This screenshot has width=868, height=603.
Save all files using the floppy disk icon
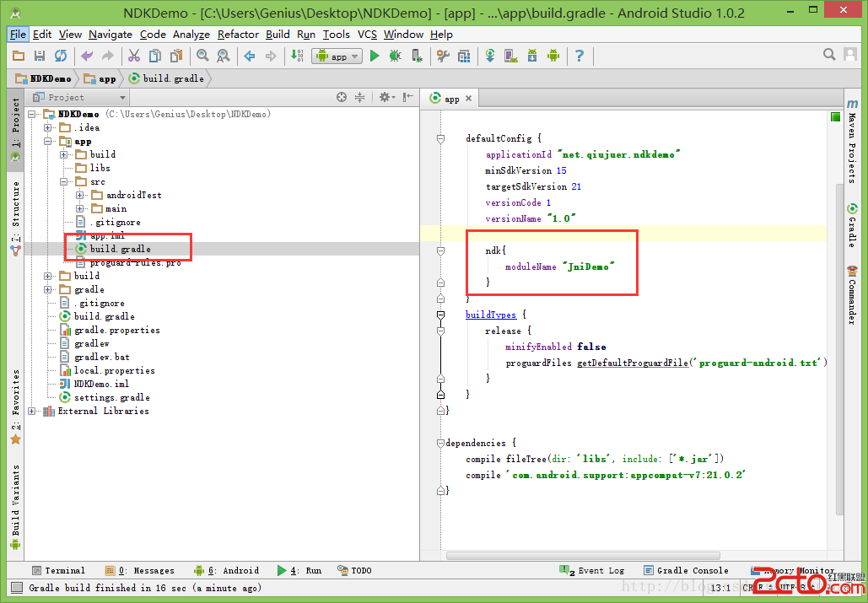pos(40,56)
